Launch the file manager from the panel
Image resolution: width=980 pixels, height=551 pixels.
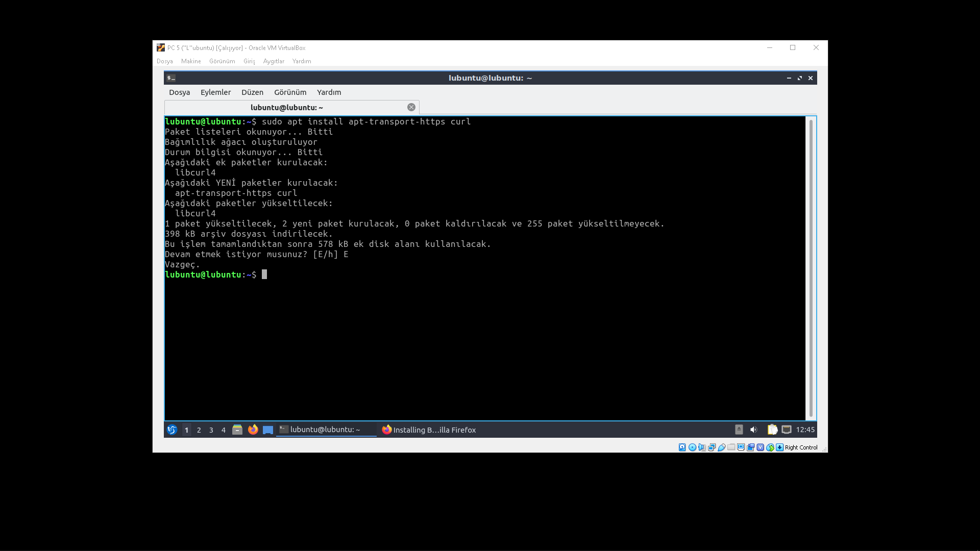click(x=237, y=430)
